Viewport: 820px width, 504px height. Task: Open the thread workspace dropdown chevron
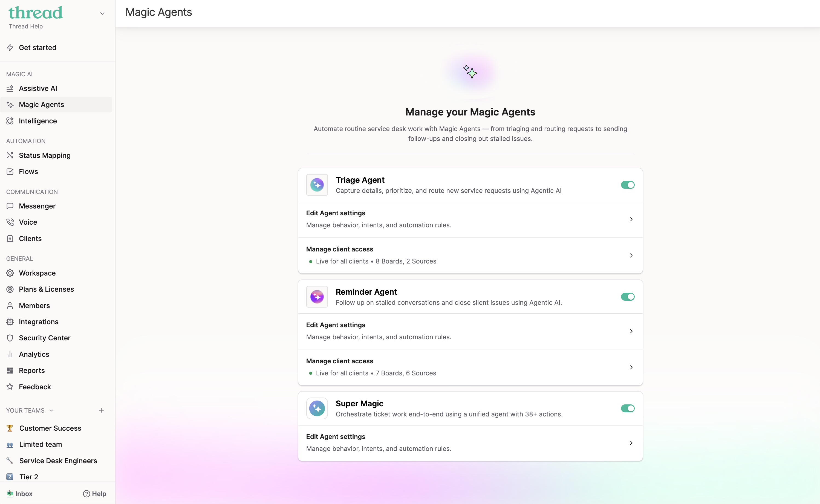(102, 14)
